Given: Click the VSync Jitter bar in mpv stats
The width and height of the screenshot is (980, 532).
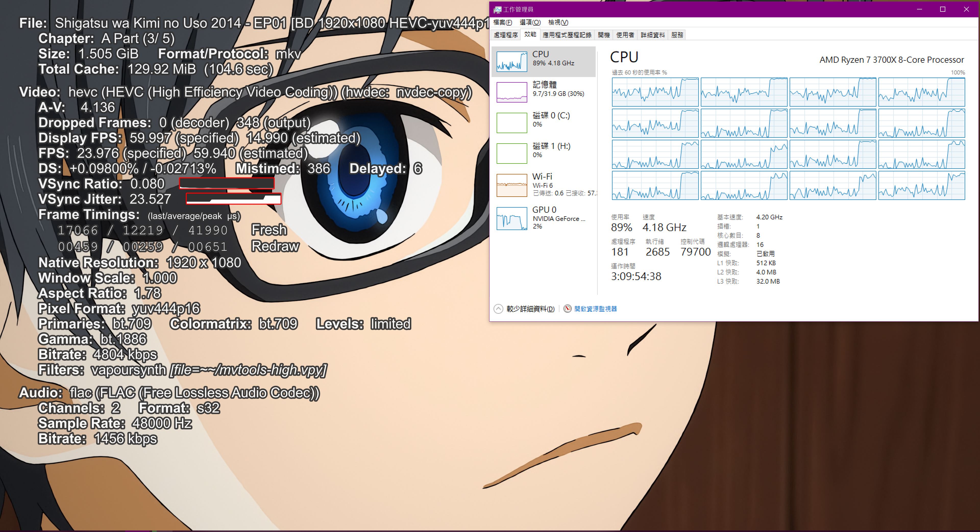Looking at the screenshot, I should coord(233,198).
